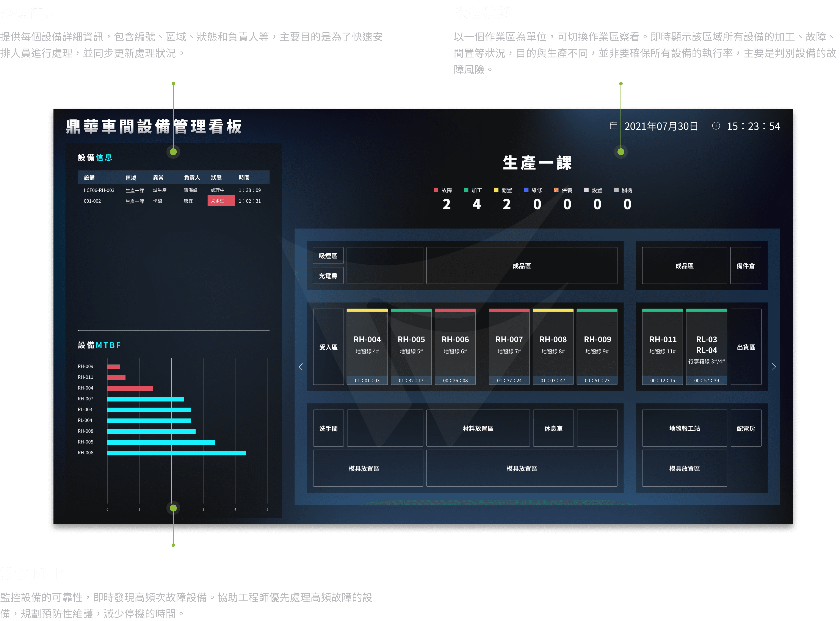Go to next work area with right chevron
This screenshot has width=840, height=621.
coord(773,367)
